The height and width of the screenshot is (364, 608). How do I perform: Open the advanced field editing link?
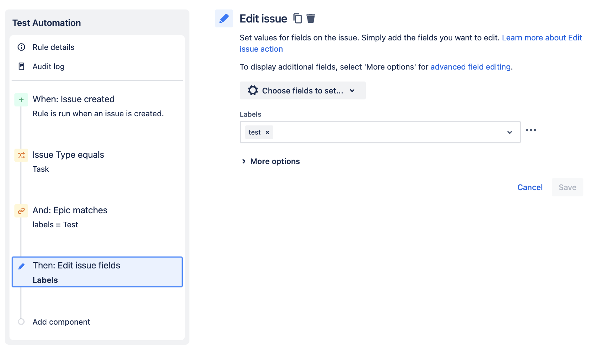(x=470, y=67)
